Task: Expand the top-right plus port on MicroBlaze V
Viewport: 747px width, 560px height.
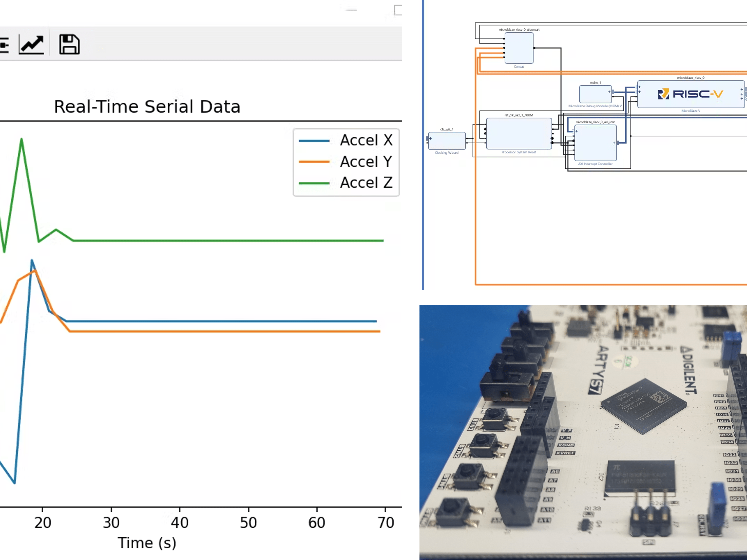Action: (742, 90)
